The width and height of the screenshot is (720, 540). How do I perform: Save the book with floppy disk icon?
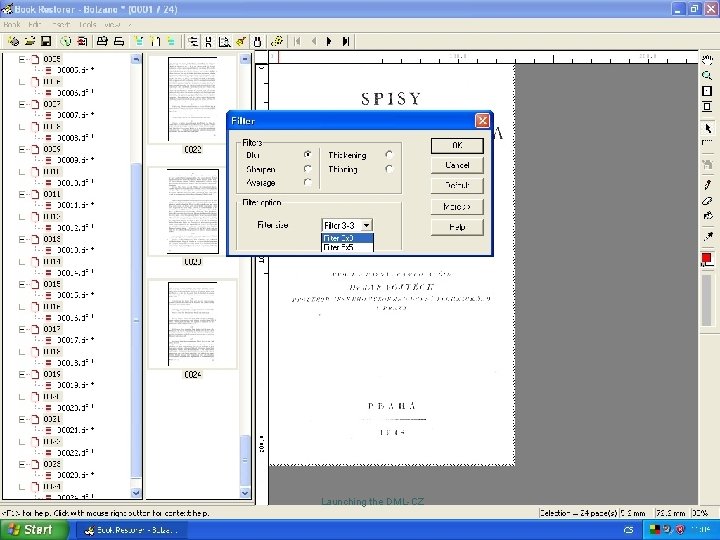click(x=46, y=41)
